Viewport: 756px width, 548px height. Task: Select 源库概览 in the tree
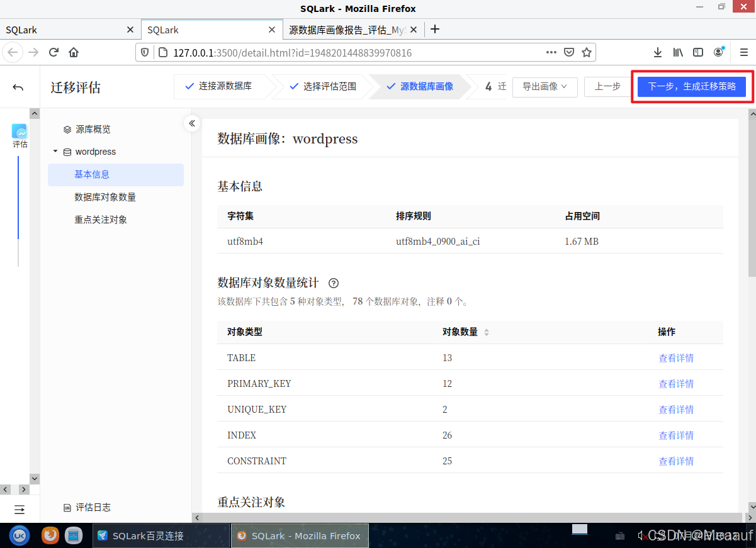point(93,129)
